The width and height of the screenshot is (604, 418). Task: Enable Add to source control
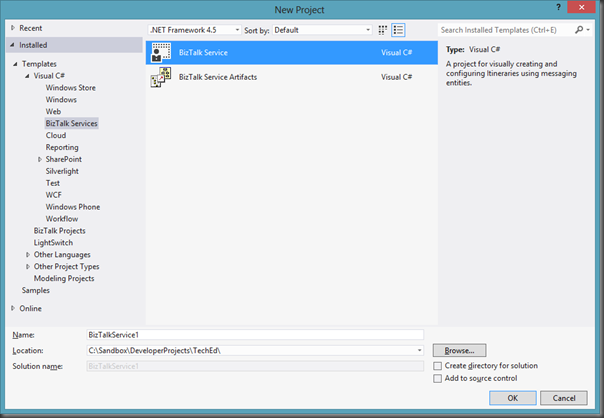[x=438, y=378]
